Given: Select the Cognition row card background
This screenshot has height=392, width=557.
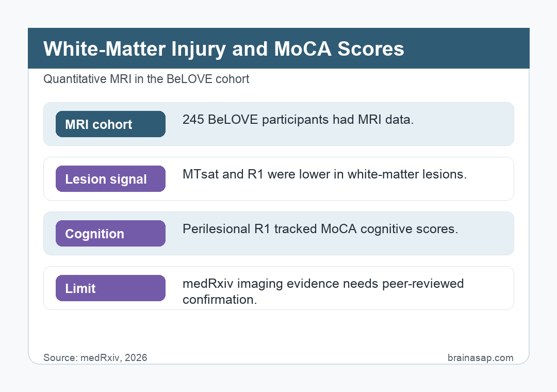Looking at the screenshot, I should [278, 234].
